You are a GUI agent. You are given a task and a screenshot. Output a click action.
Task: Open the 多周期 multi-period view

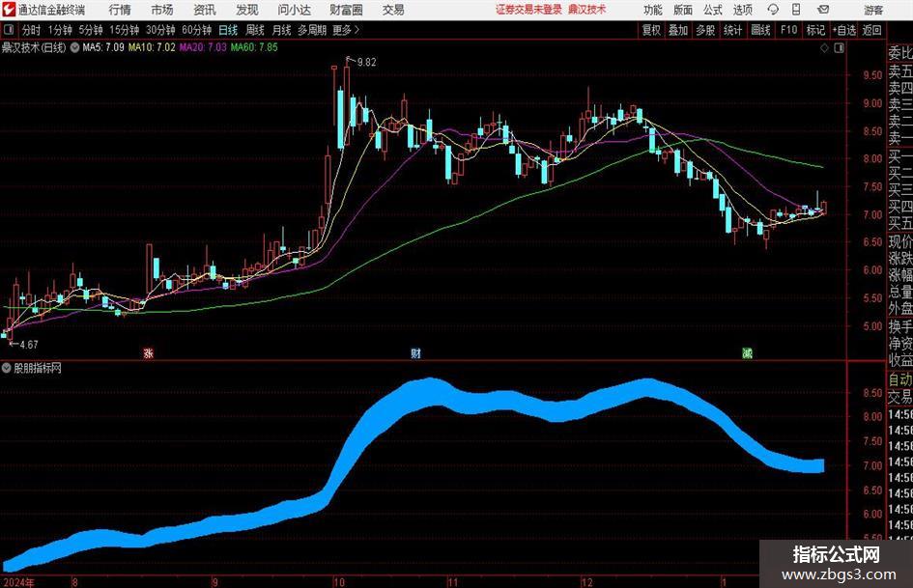[x=311, y=30]
